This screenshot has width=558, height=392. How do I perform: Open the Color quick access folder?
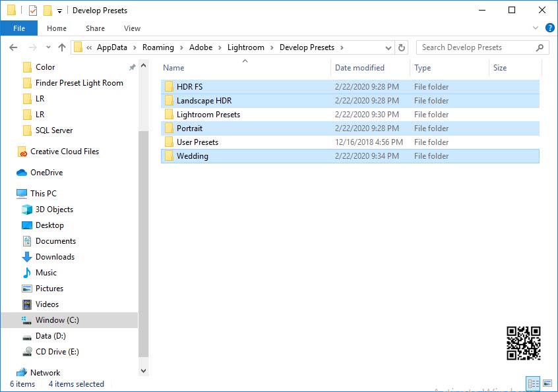(45, 67)
